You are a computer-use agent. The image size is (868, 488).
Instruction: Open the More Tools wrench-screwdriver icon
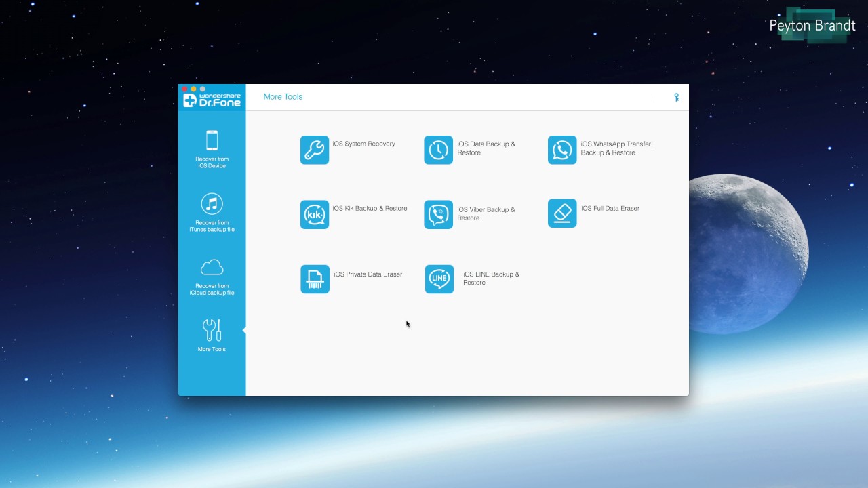point(212,330)
